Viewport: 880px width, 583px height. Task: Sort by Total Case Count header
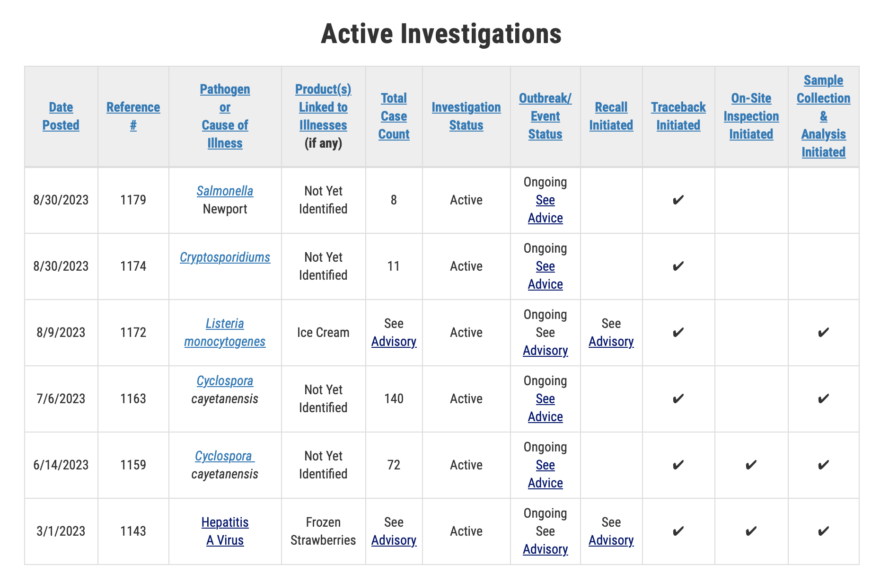pos(393,116)
